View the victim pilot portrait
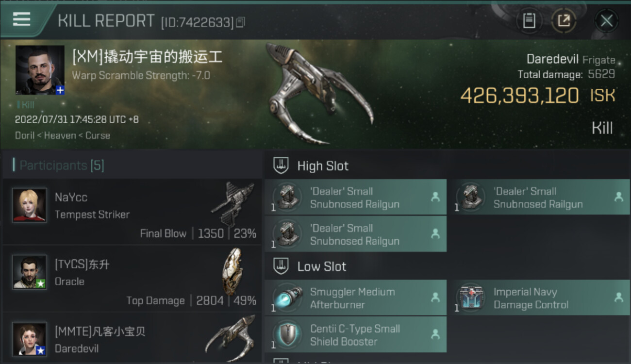The image size is (631, 364). coord(40,70)
